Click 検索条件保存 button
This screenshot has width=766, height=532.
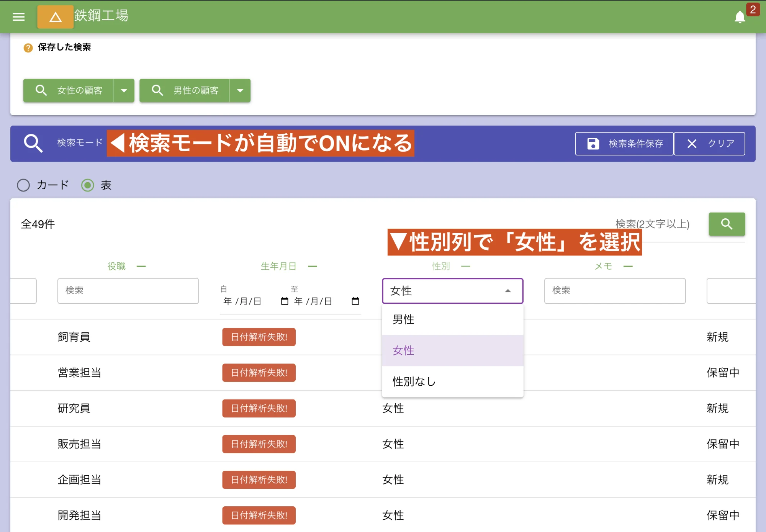coord(624,144)
